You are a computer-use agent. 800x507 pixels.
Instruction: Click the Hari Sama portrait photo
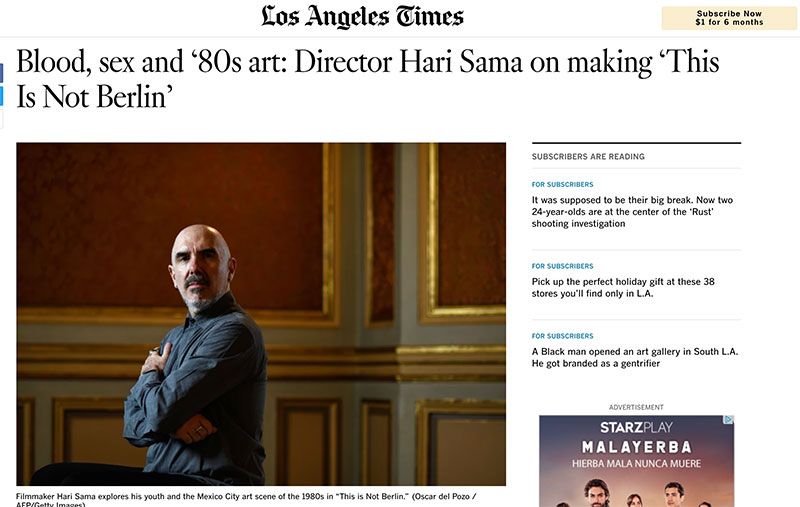(261, 314)
